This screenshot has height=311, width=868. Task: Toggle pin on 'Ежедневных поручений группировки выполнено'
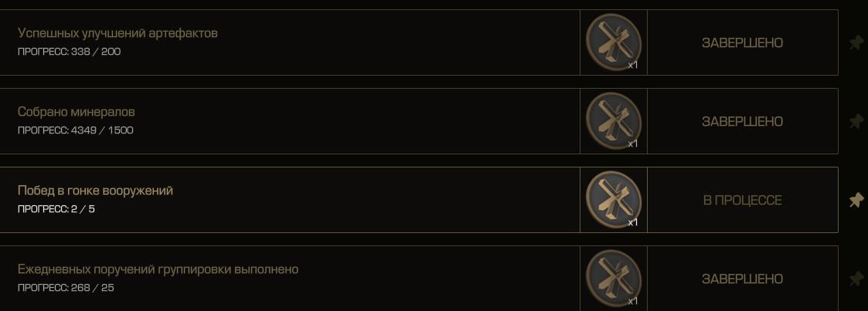(x=856, y=279)
